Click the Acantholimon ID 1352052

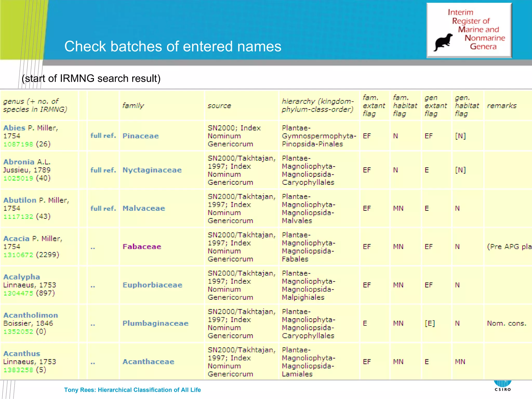18,331
